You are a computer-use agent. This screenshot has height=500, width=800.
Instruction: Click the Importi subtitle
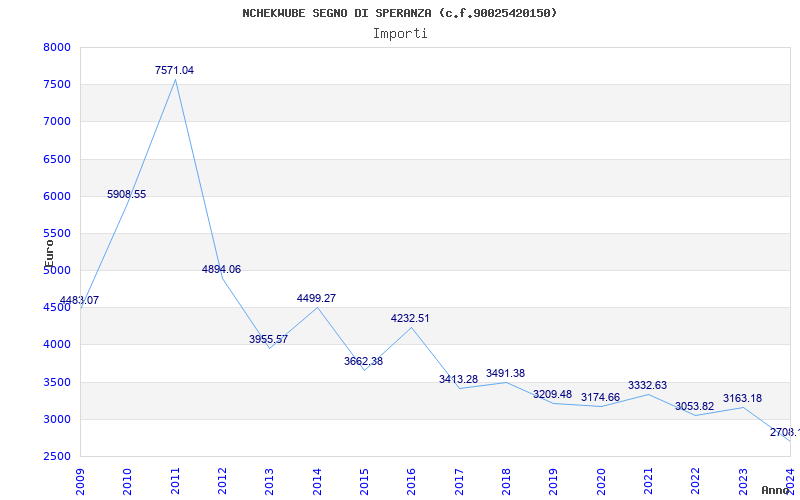click(x=400, y=34)
